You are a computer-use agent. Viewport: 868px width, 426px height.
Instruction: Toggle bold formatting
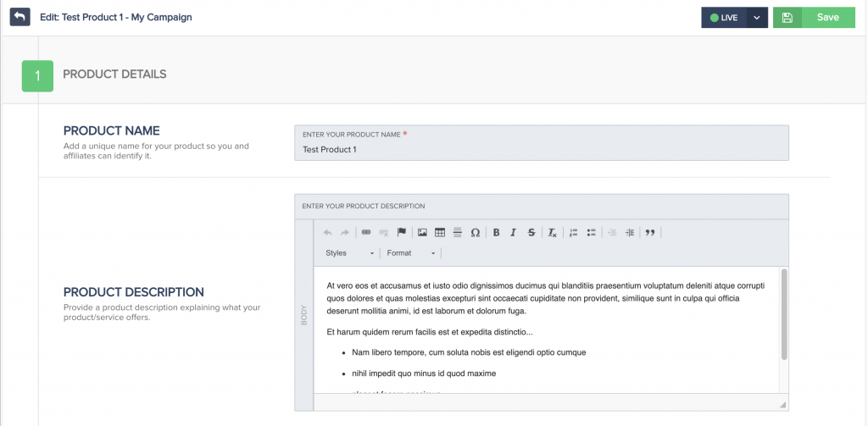coord(497,232)
